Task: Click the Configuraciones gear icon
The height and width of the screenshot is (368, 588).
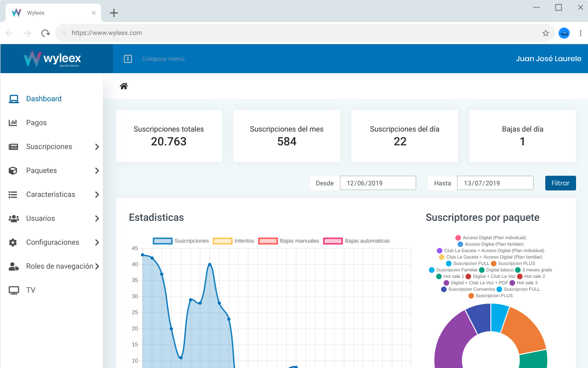Action: (13, 242)
